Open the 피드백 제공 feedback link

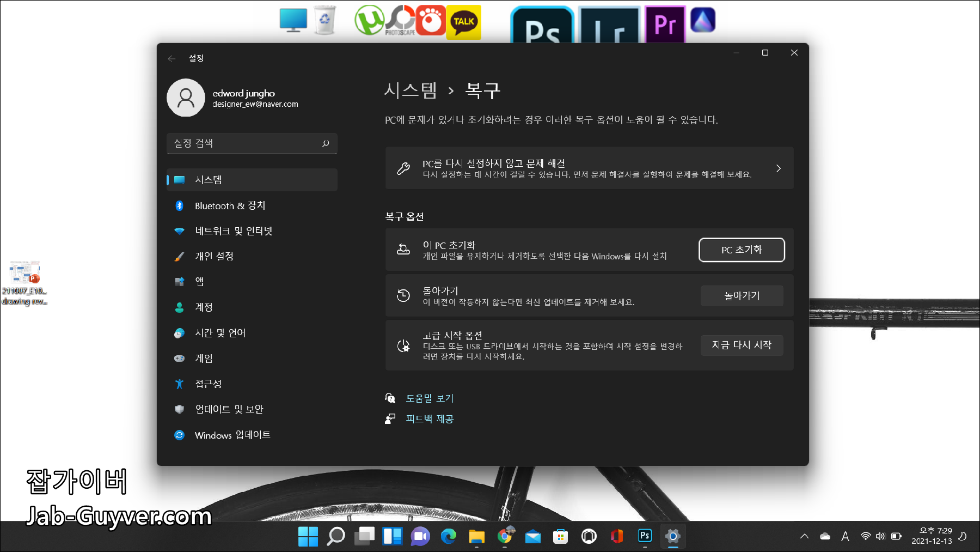pyautogui.click(x=430, y=419)
